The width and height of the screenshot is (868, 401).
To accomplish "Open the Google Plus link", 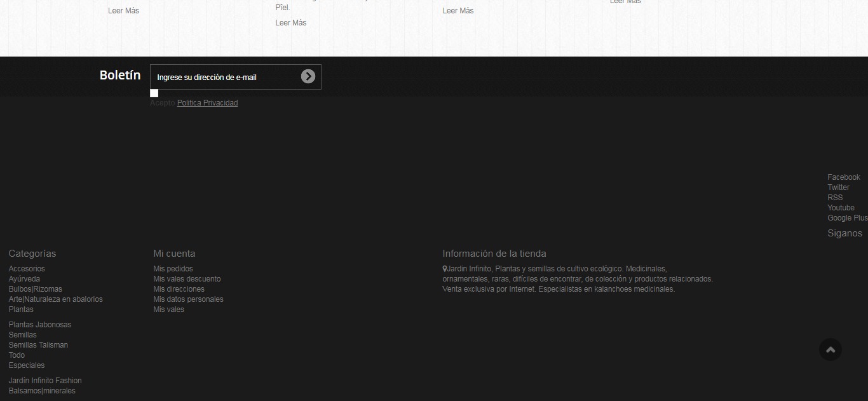I will pos(848,218).
